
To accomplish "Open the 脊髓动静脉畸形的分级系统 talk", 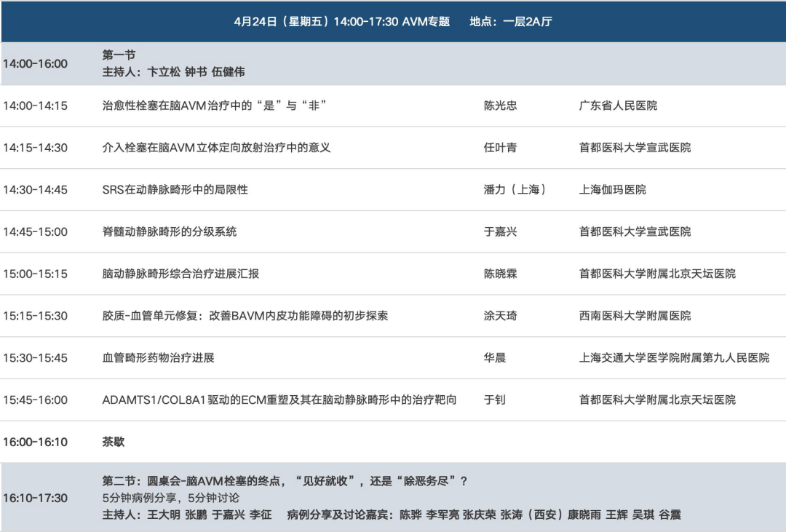I will [170, 232].
